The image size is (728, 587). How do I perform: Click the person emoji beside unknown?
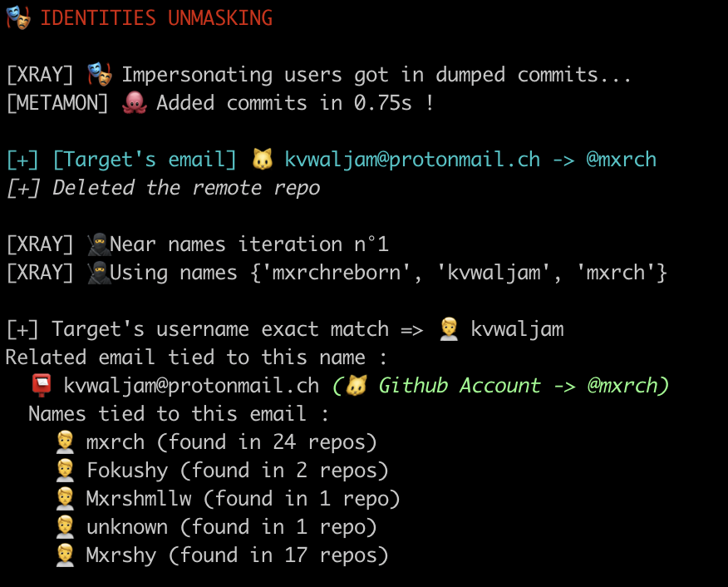point(65,527)
